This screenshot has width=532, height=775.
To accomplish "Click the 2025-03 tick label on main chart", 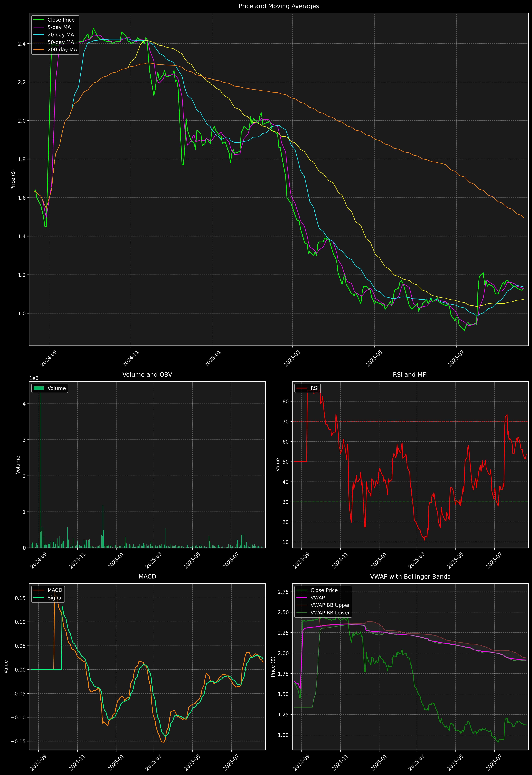I will 292,358.
